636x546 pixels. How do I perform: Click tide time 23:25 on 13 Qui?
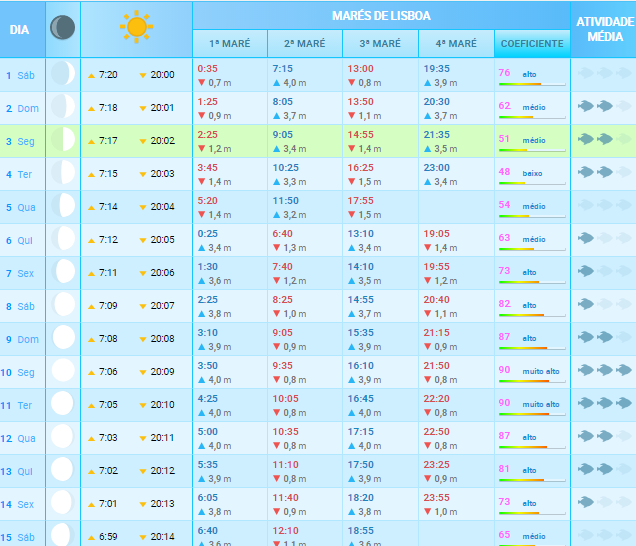click(x=436, y=464)
